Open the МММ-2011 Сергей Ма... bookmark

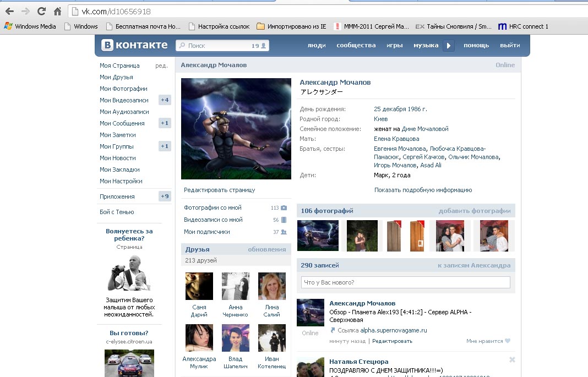click(x=371, y=26)
